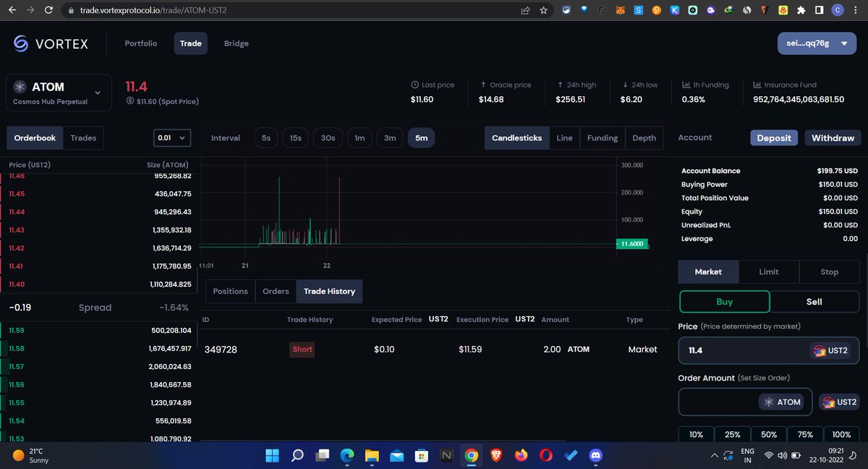Set order size to 25%
Viewport: 868px width, 469px height.
pos(733,434)
